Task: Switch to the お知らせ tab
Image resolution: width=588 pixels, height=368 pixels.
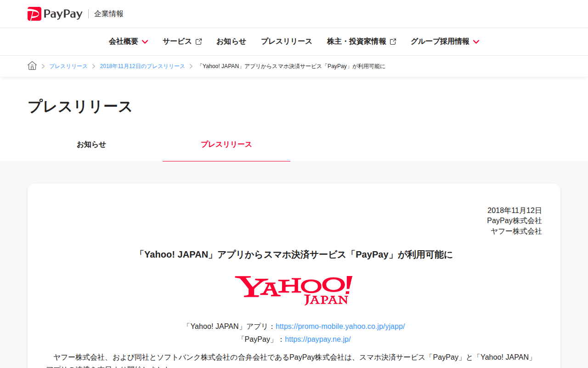Action: (x=91, y=144)
